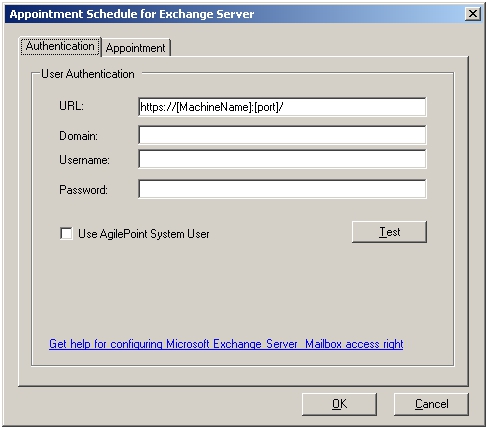
Task: Enable the Use AgilePoint System User checkbox
Action: point(66,233)
